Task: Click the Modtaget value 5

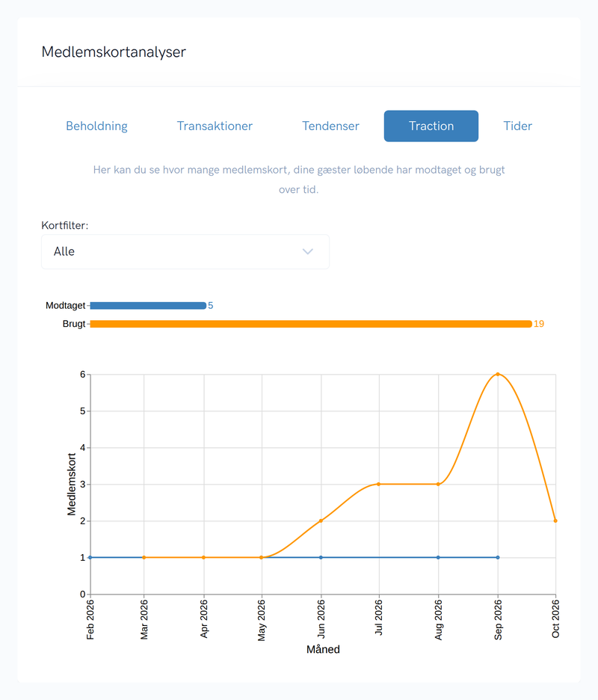Action: tap(211, 306)
